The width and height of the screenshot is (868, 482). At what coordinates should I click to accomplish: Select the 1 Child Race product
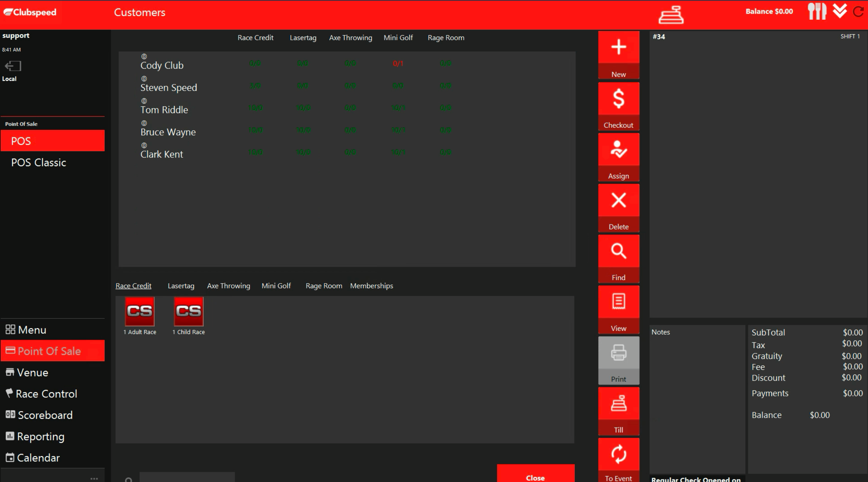[188, 312]
